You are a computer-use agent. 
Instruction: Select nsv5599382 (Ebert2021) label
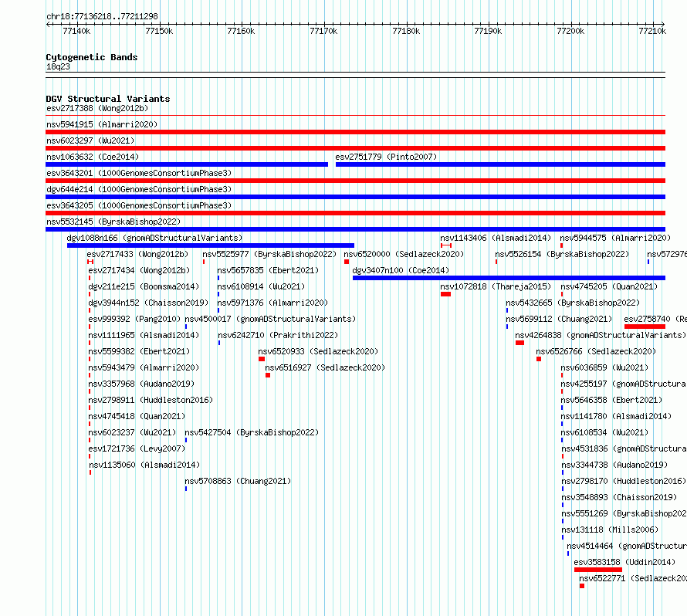139,351
